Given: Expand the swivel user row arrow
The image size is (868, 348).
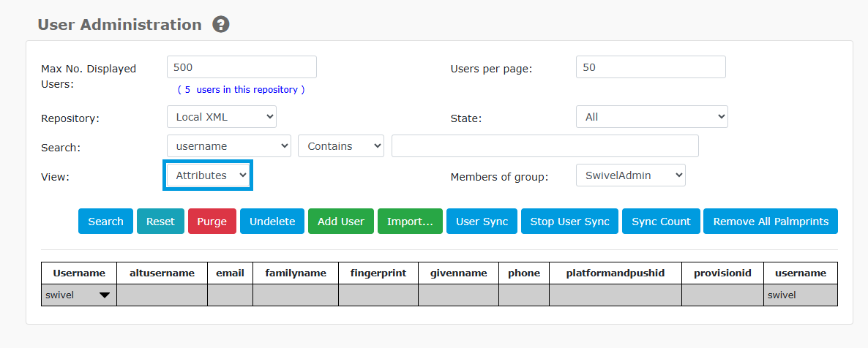Looking at the screenshot, I should [104, 295].
